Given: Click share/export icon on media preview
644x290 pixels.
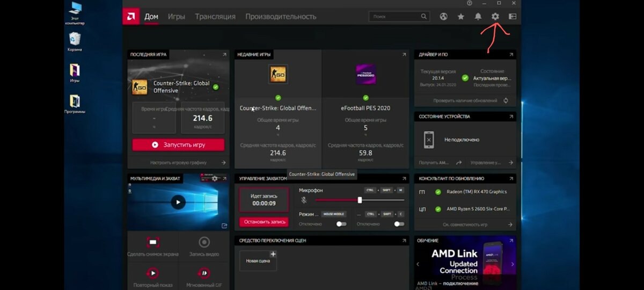Looking at the screenshot, I should tap(224, 226).
